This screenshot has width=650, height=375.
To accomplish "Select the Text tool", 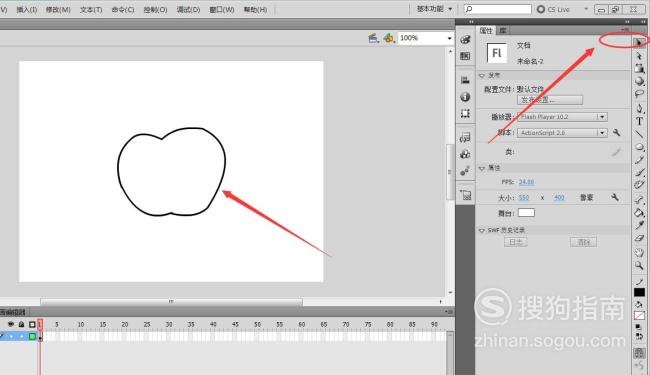I will pyautogui.click(x=639, y=121).
